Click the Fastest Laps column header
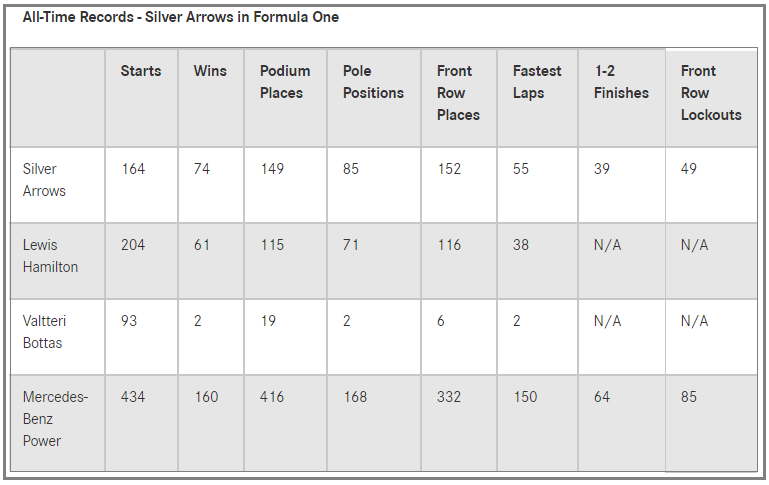This screenshot has width=769, height=485. pyautogui.click(x=537, y=82)
